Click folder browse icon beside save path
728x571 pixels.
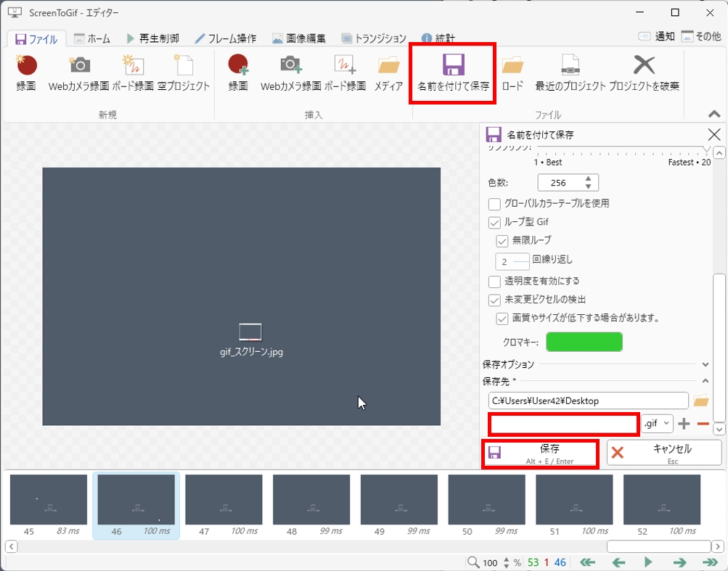[700, 400]
